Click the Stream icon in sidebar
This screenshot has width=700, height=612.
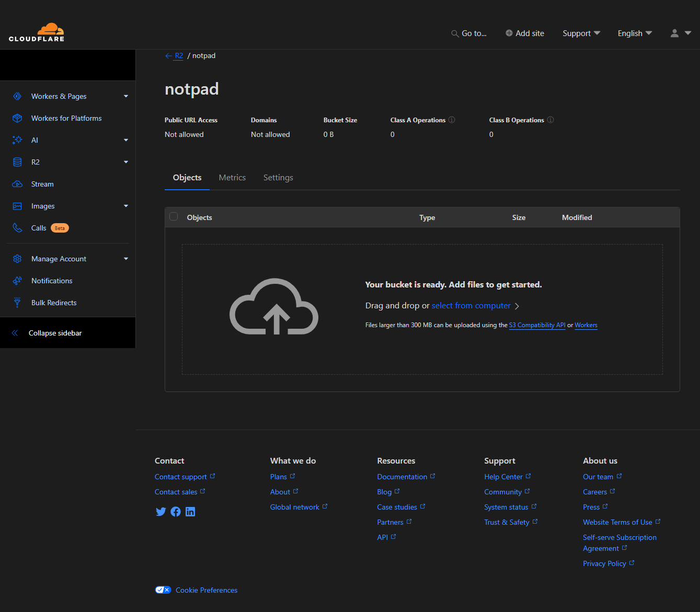click(x=17, y=184)
